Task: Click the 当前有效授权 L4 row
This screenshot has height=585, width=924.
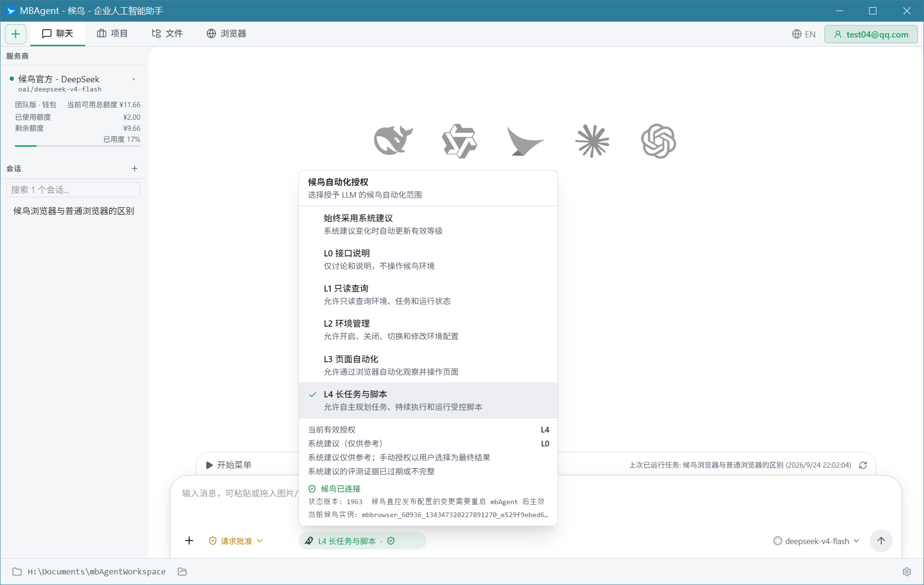Action: (x=428, y=430)
